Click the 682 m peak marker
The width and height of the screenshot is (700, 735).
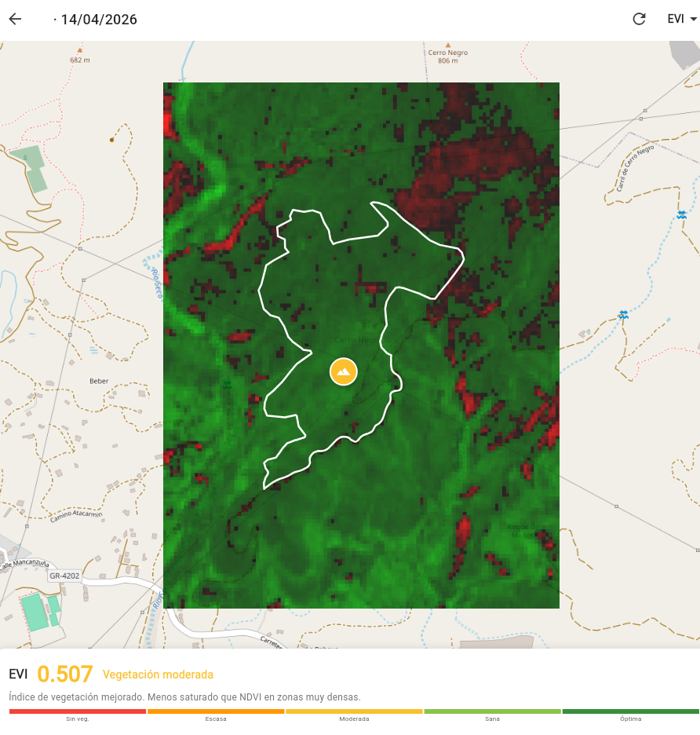point(79,50)
